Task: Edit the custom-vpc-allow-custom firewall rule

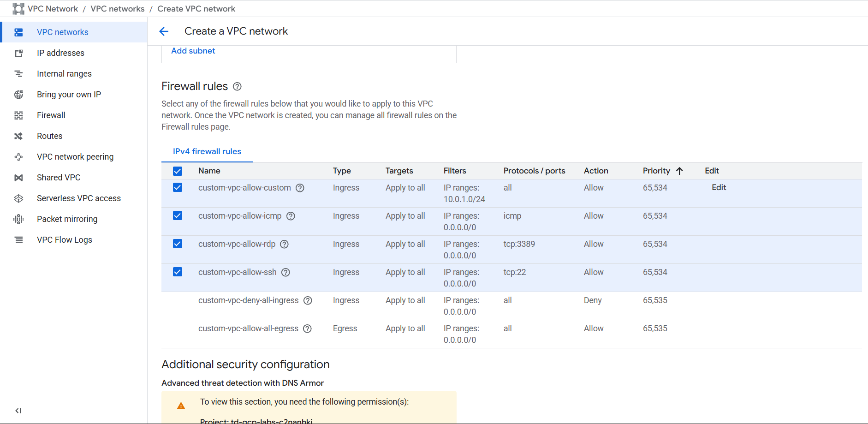Action: click(719, 188)
